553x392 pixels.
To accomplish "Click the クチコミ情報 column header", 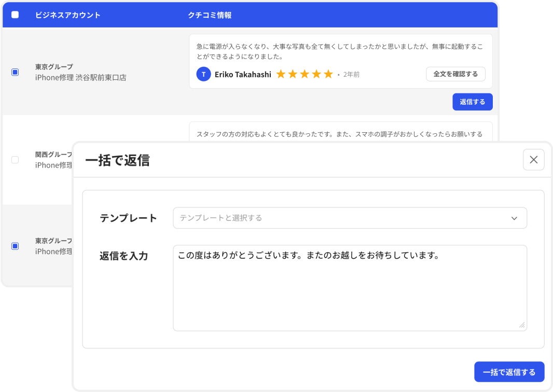I will point(210,15).
